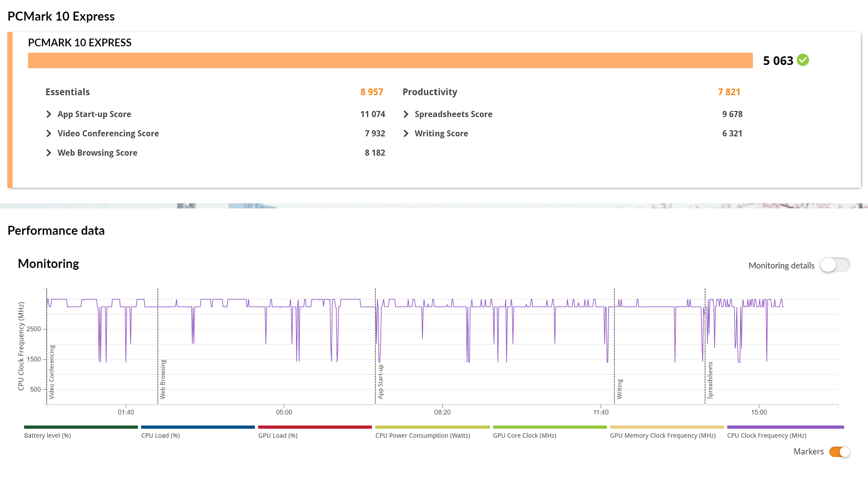Screen dimensions: 868x485
Task: Click the Monitoring section heading
Action: (x=48, y=263)
